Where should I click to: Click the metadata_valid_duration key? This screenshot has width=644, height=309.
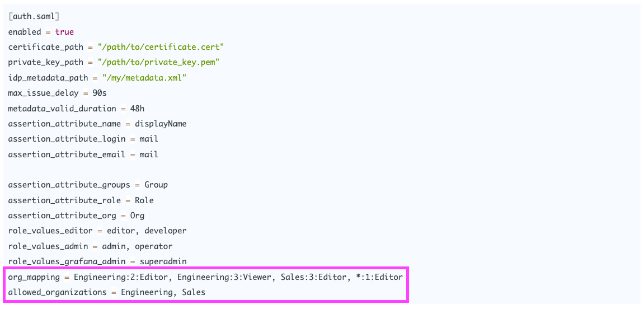coord(62,108)
